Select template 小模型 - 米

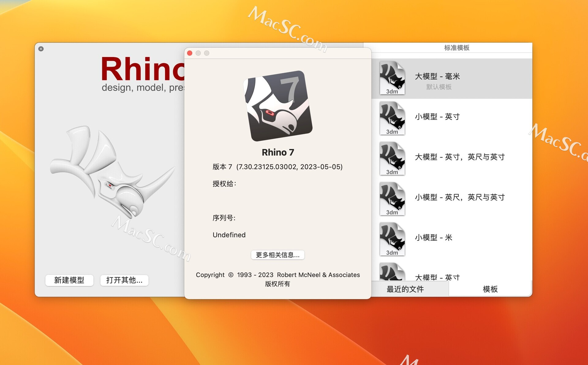click(x=452, y=239)
